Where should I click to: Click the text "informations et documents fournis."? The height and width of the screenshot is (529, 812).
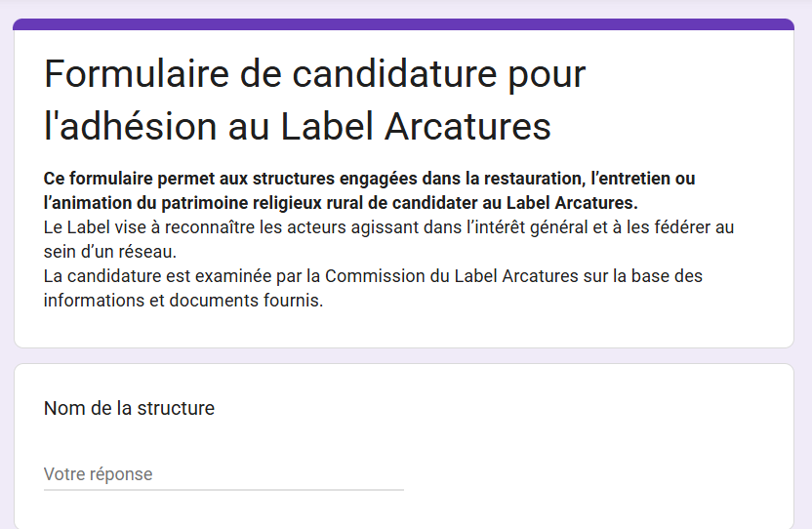(x=183, y=301)
